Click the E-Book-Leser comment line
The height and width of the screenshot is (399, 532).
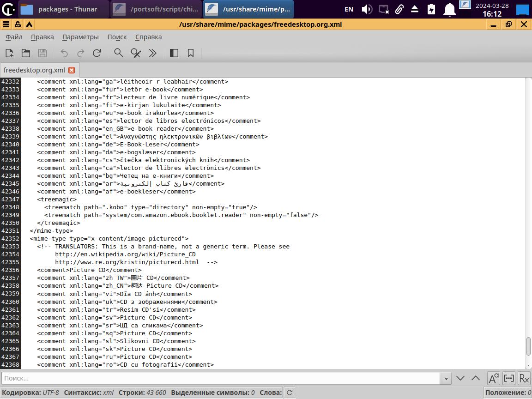[118, 144]
